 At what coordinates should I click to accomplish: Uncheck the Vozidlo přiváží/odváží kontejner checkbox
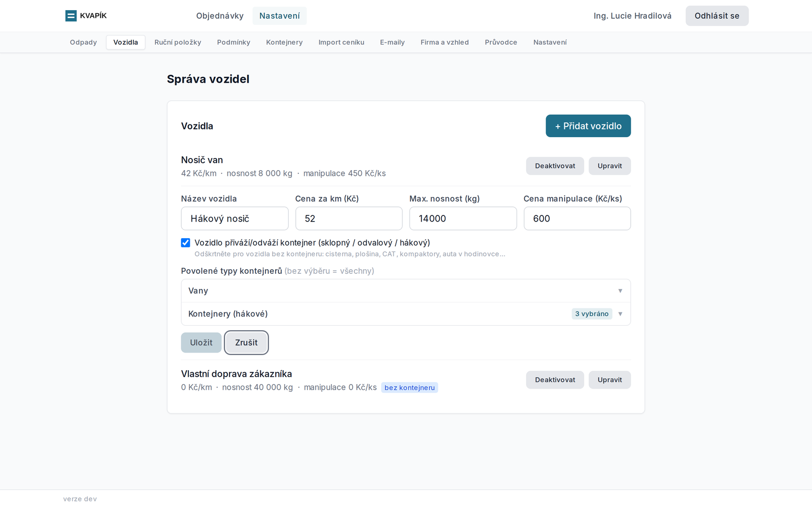[x=186, y=243]
